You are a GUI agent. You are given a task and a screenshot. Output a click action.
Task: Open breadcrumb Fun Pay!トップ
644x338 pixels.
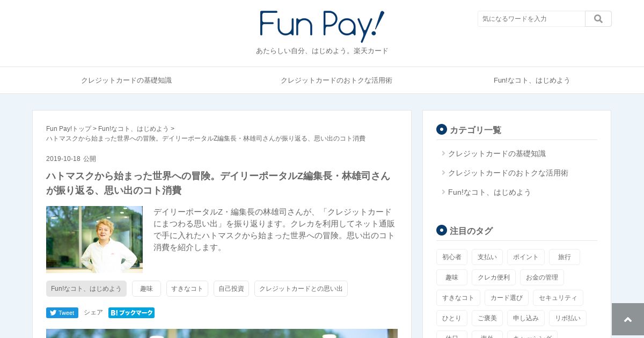coord(69,129)
